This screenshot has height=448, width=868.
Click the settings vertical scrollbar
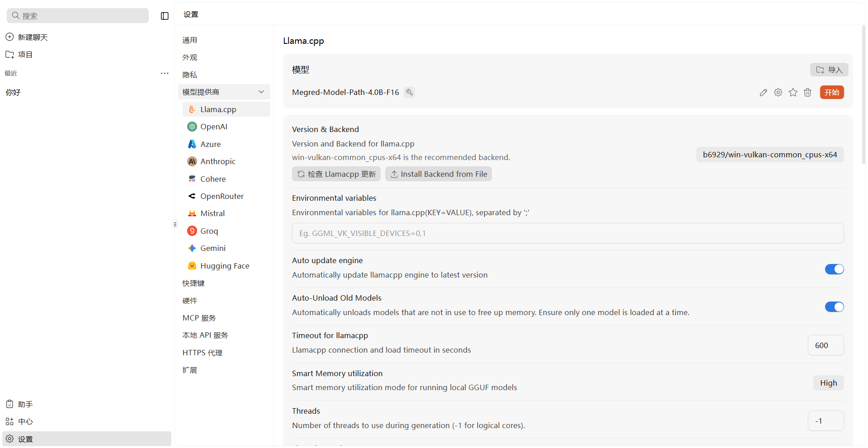coord(863,95)
